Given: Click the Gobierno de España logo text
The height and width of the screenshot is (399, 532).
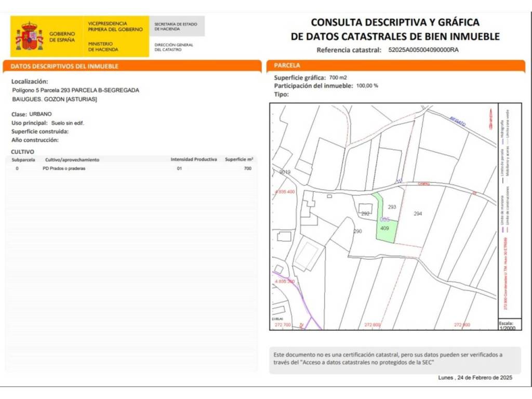Looking at the screenshot, I should [x=62, y=36].
